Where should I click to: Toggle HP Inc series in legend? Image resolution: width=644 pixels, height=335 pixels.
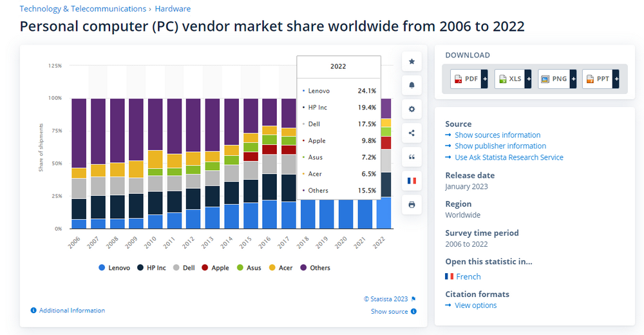click(151, 267)
